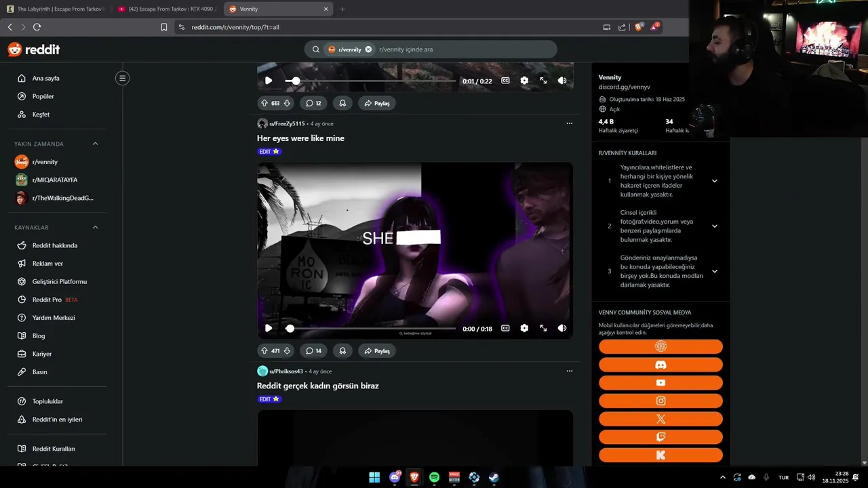Reload the page
The image size is (868, 488).
tap(37, 27)
